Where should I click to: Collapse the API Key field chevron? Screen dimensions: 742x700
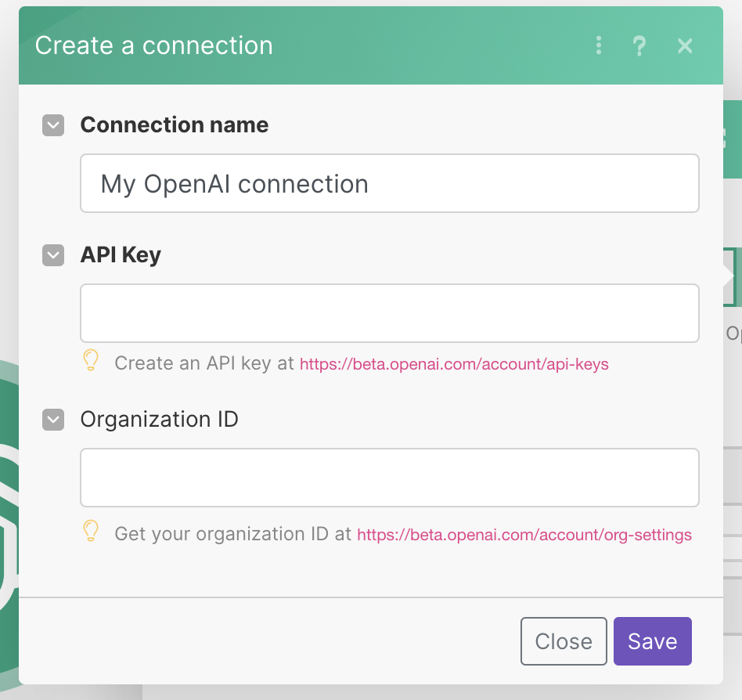[53, 255]
